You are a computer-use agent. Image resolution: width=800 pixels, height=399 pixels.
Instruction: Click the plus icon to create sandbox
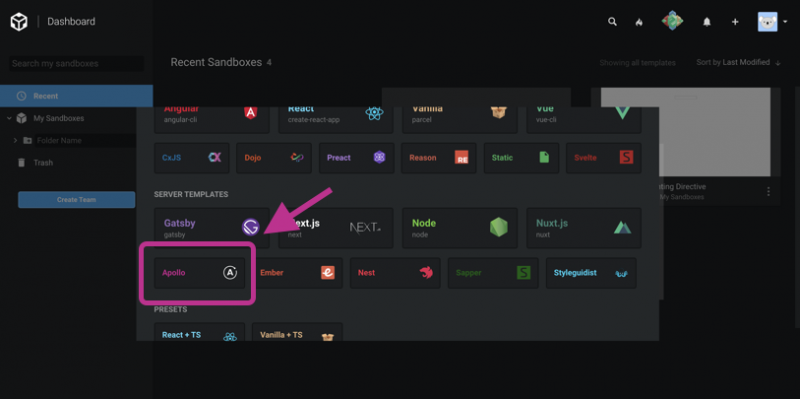(x=735, y=22)
